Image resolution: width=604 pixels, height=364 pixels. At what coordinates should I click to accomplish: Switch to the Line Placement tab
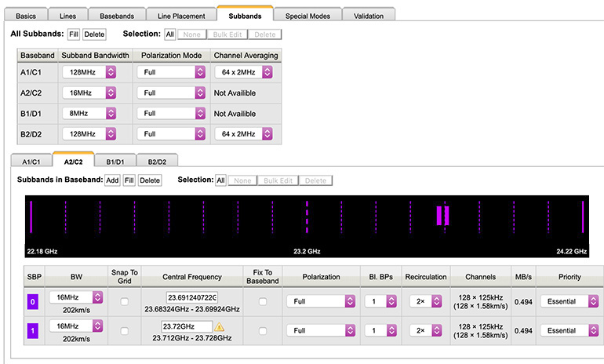coord(183,16)
